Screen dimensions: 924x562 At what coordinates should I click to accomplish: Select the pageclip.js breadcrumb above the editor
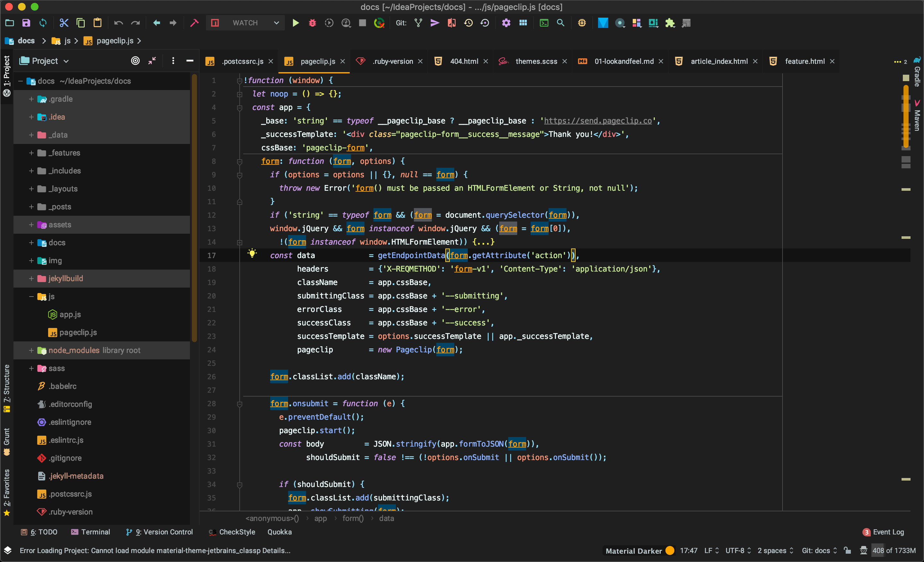[x=115, y=41]
